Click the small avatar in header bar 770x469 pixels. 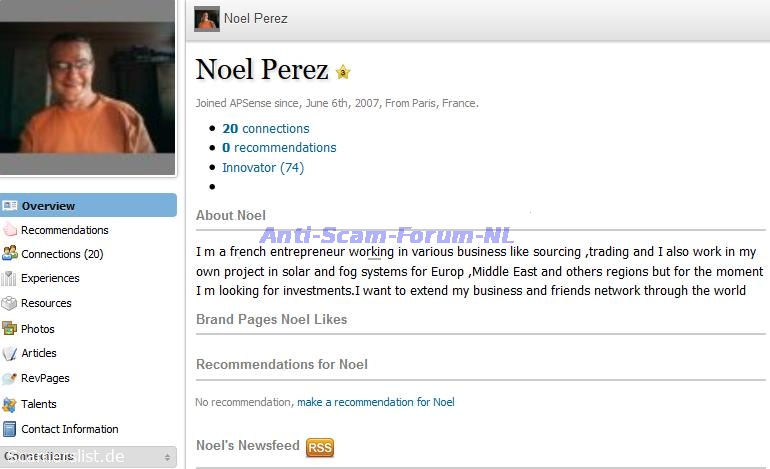(207, 19)
